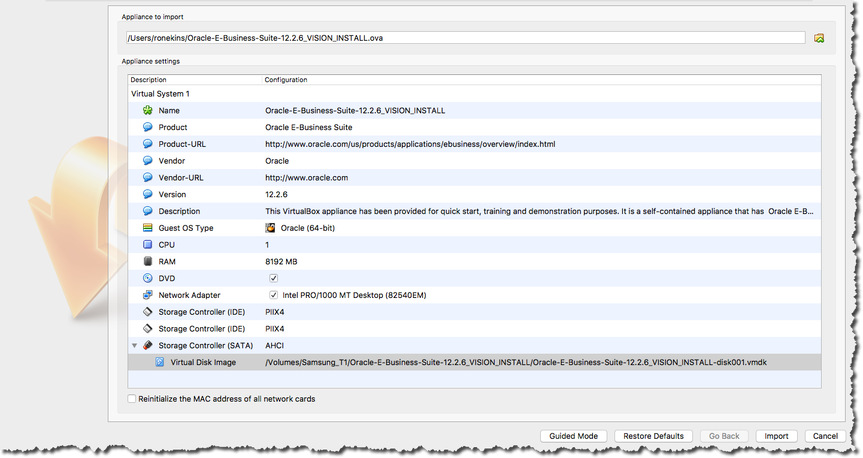Click the Storage Controller (SATA) label
This screenshot has height=458, width=863.
206,346
